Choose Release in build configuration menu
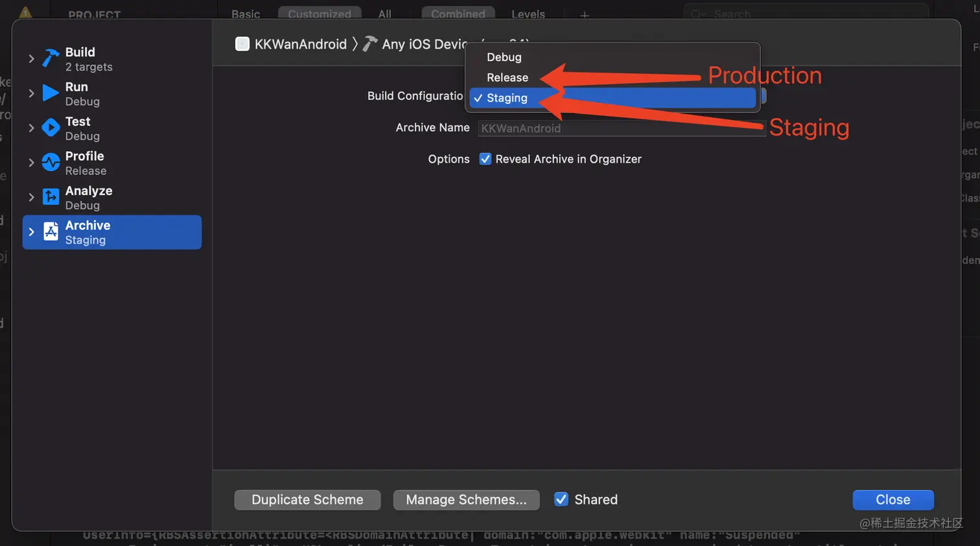 pos(612,77)
